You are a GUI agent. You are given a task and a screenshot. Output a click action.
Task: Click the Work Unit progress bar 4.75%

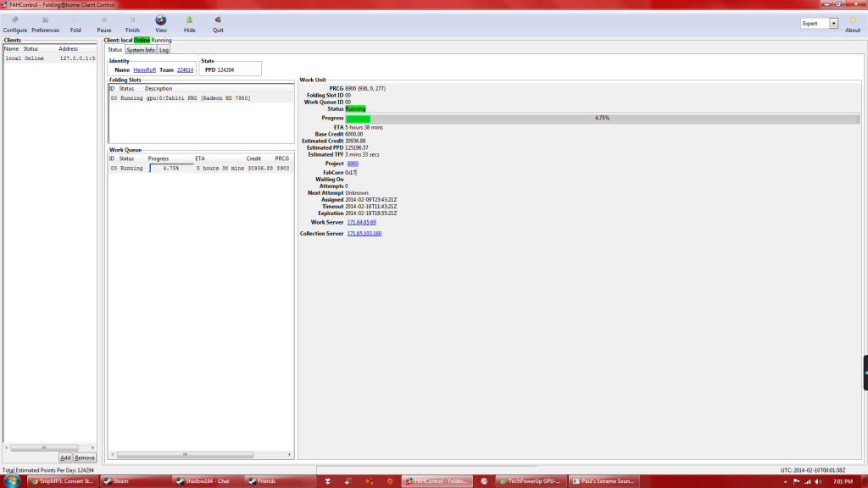603,118
